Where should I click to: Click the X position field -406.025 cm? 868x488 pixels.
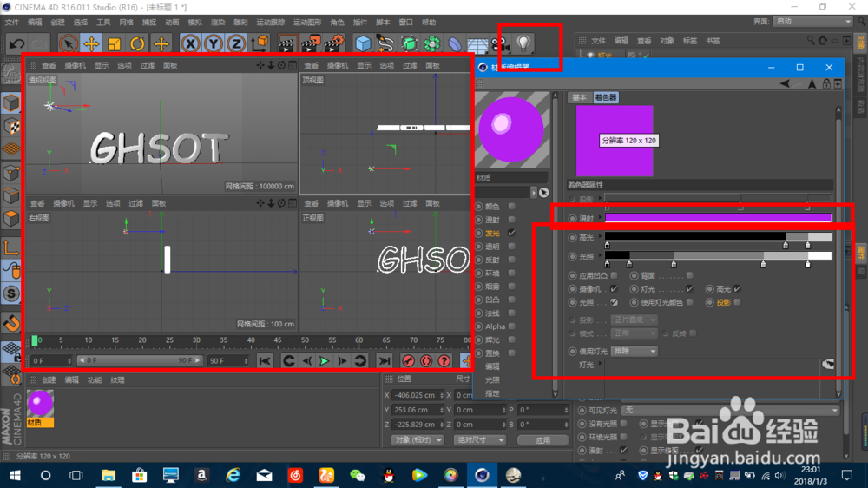[x=418, y=395]
